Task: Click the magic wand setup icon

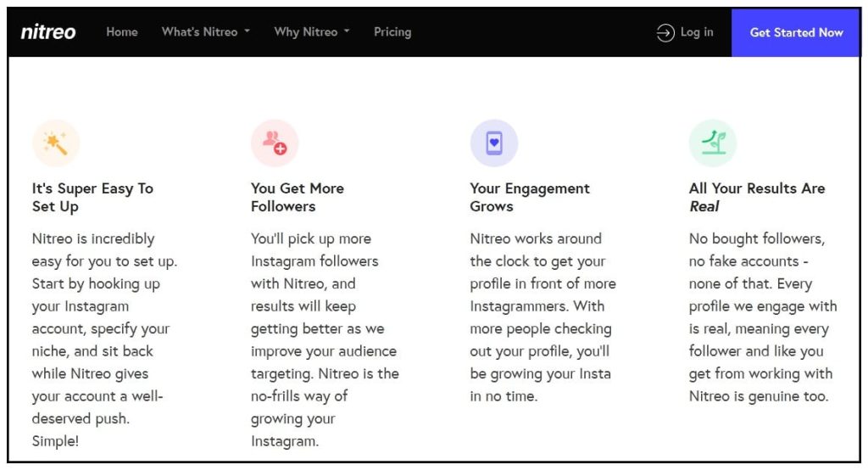Action: pos(56,143)
